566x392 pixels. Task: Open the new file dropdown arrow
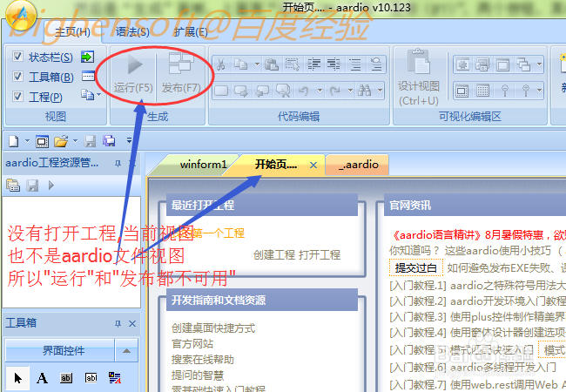click(27, 141)
